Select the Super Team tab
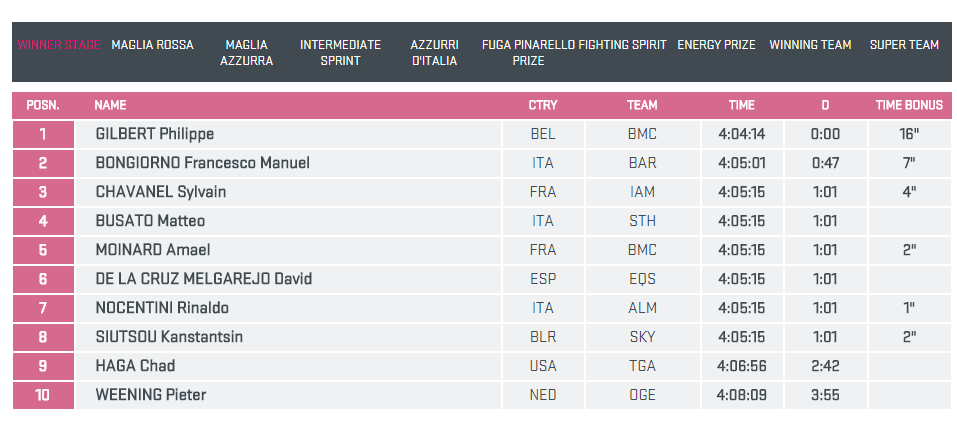Screen dimensions: 957x421 (904, 45)
